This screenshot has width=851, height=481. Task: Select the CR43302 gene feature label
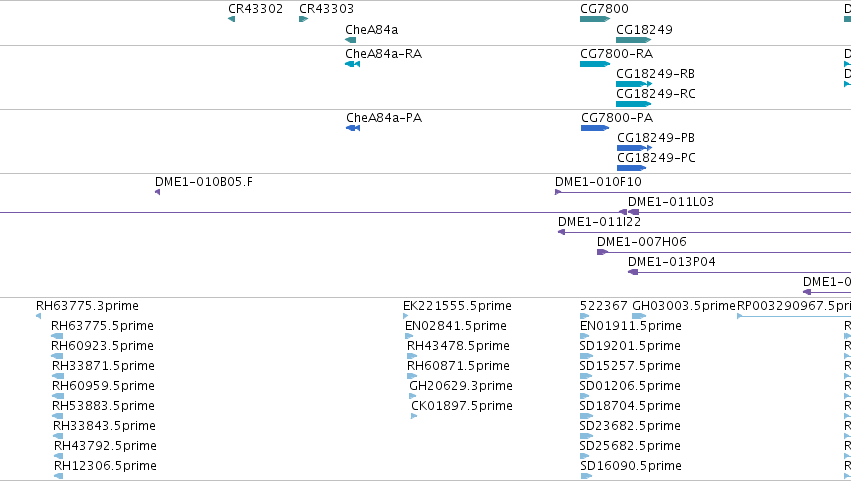pyautogui.click(x=255, y=9)
